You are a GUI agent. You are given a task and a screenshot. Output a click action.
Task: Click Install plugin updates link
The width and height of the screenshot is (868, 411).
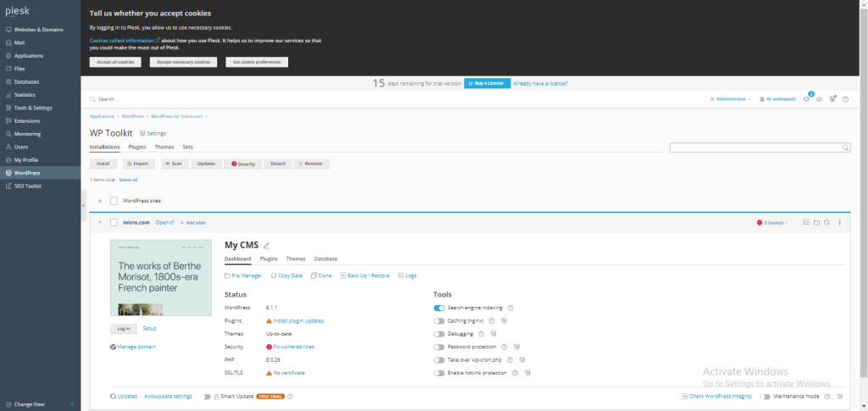coord(298,320)
